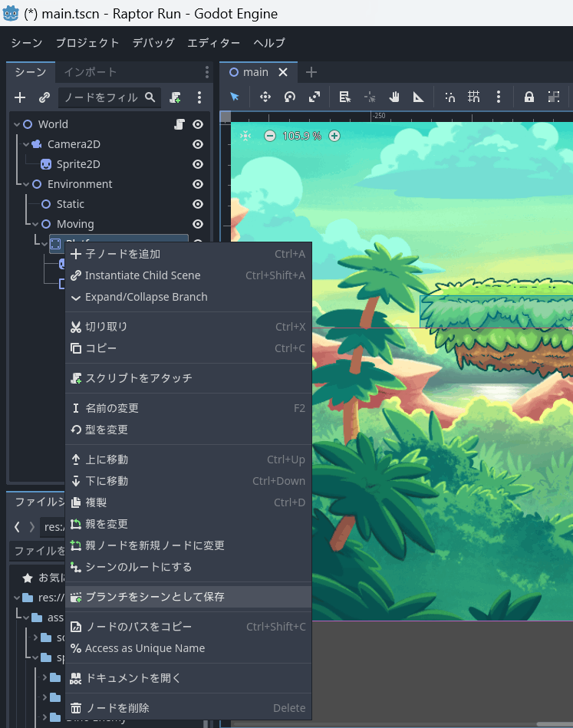The image size is (573, 728).
Task: Choose コピー from context menu
Action: [188, 348]
